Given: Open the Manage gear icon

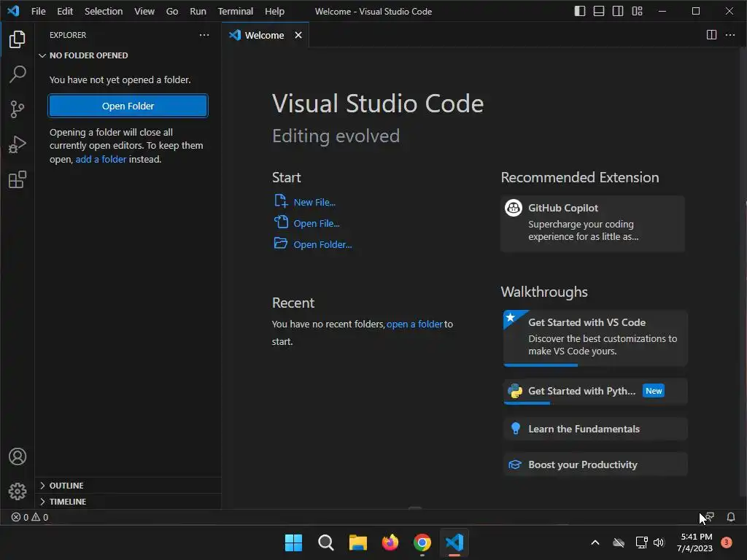Looking at the screenshot, I should [18, 491].
